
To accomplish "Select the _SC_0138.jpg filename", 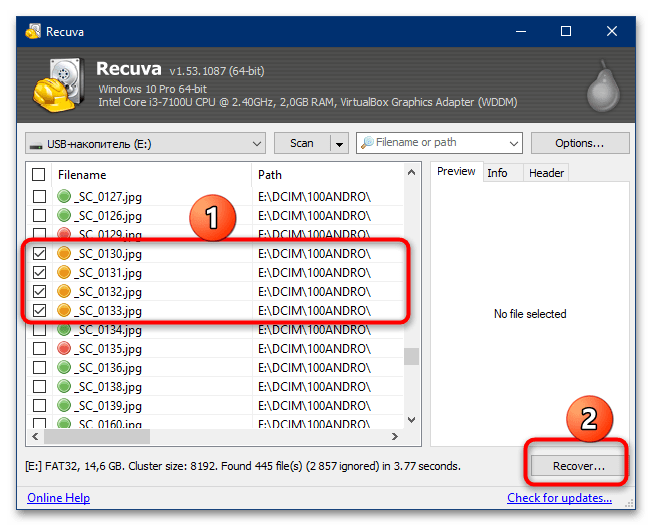I will tap(108, 387).
